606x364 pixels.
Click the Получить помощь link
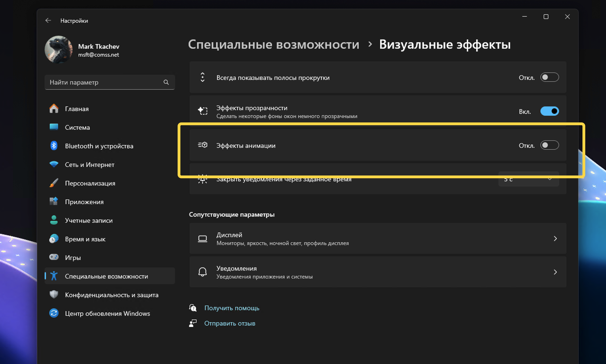pyautogui.click(x=231, y=308)
